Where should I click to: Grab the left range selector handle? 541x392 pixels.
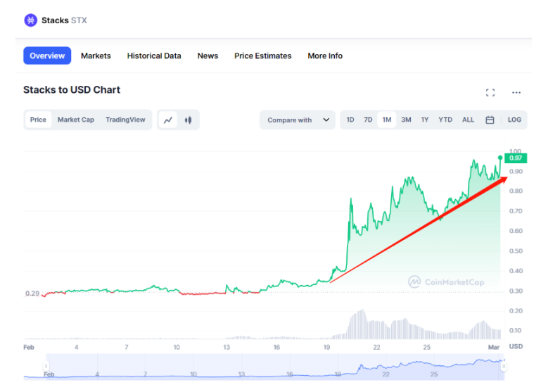click(x=46, y=366)
